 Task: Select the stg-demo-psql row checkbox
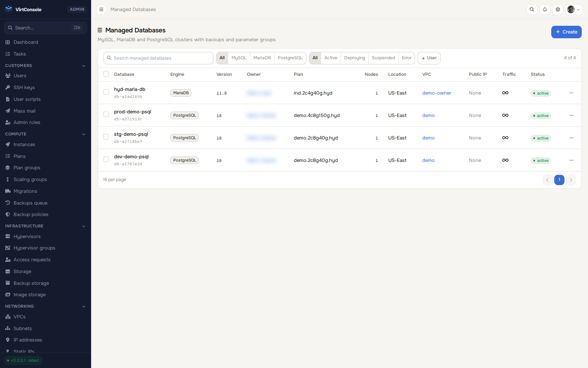106,137
